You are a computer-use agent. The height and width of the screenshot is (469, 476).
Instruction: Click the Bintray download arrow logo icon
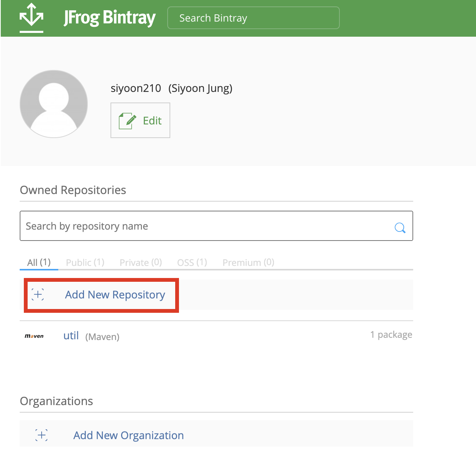31,18
